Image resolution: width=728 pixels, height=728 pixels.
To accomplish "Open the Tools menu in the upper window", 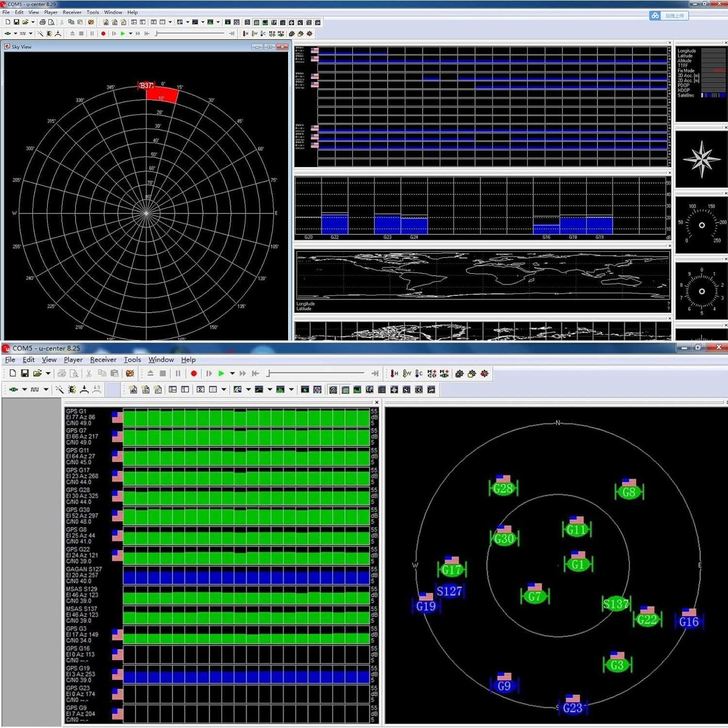I will 93,12.
